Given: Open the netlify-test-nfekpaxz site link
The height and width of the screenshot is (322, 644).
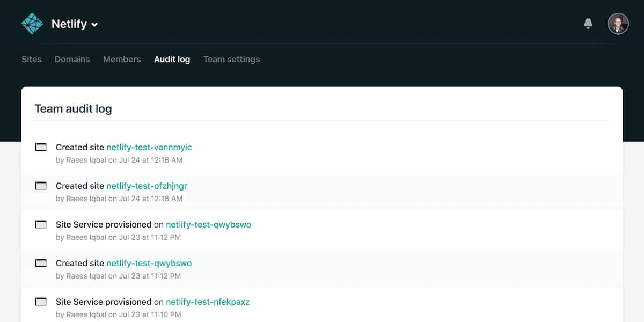Looking at the screenshot, I should click(208, 302).
